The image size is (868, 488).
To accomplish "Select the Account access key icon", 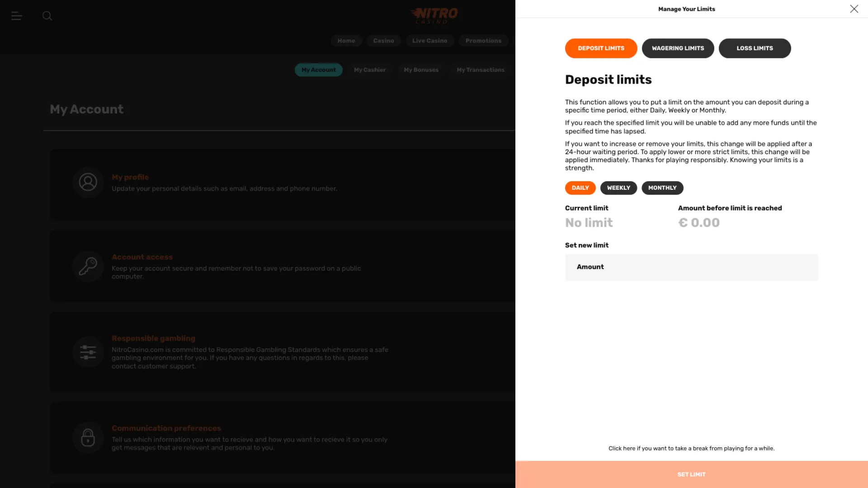I will coord(88,267).
